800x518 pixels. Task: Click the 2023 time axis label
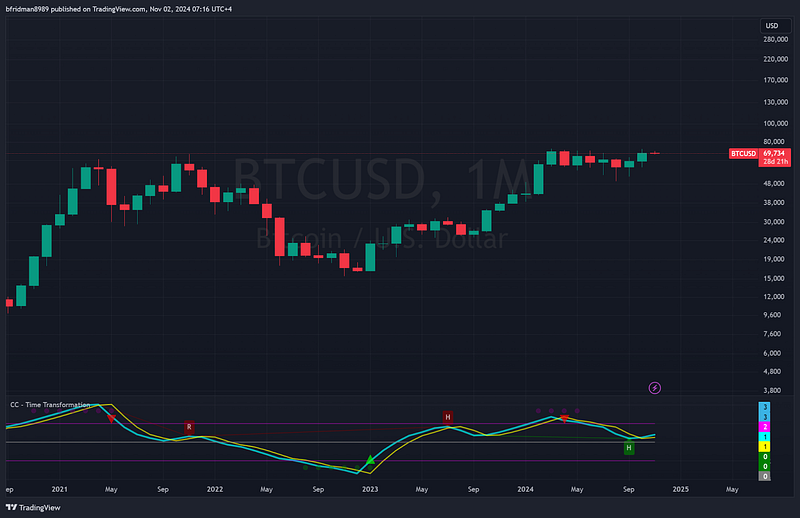pos(370,489)
